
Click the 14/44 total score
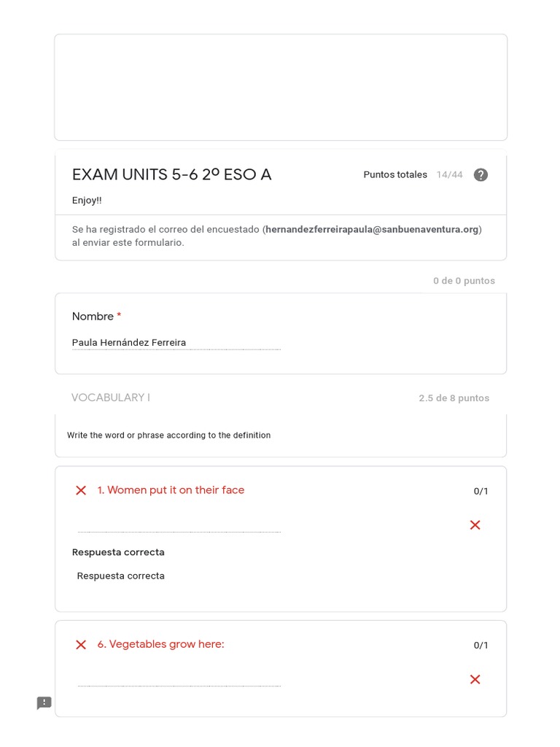click(x=449, y=175)
